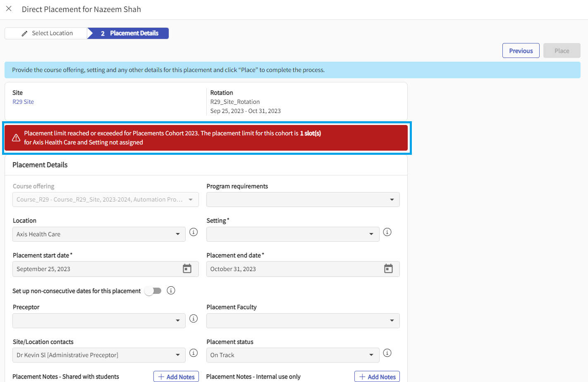Expand the Setting dropdown
588x382 pixels.
coord(292,234)
